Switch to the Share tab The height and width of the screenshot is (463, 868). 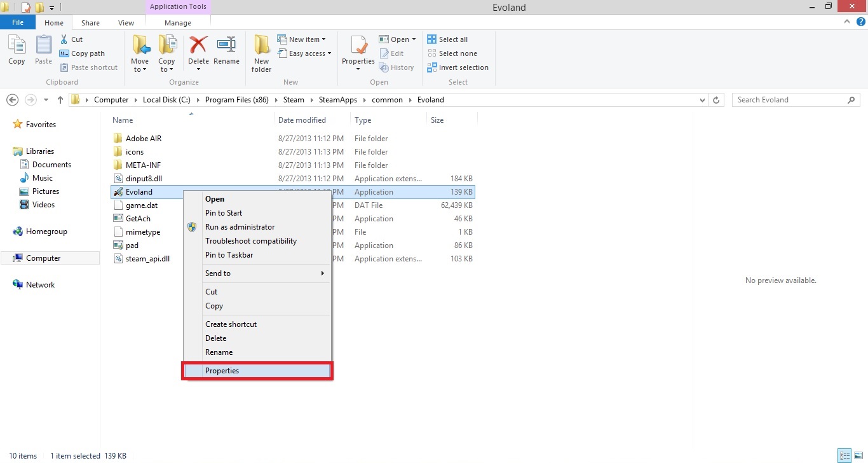tap(90, 23)
